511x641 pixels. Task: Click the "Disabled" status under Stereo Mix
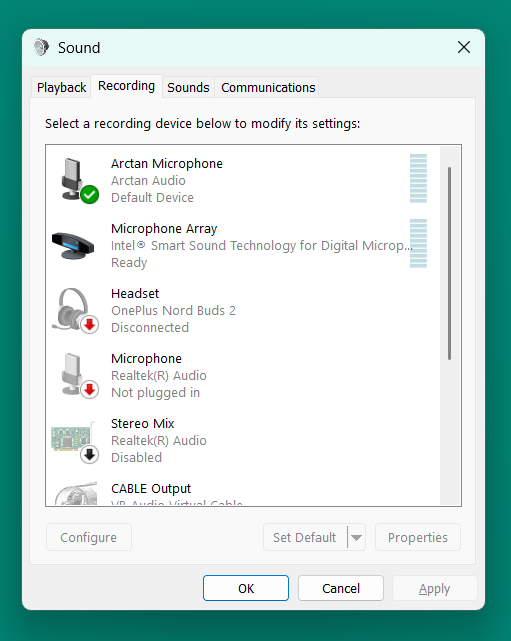(x=137, y=457)
